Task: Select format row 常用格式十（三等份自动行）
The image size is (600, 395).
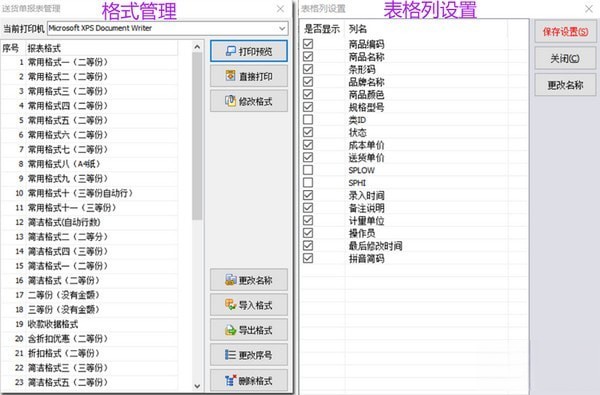Action: 90,193
